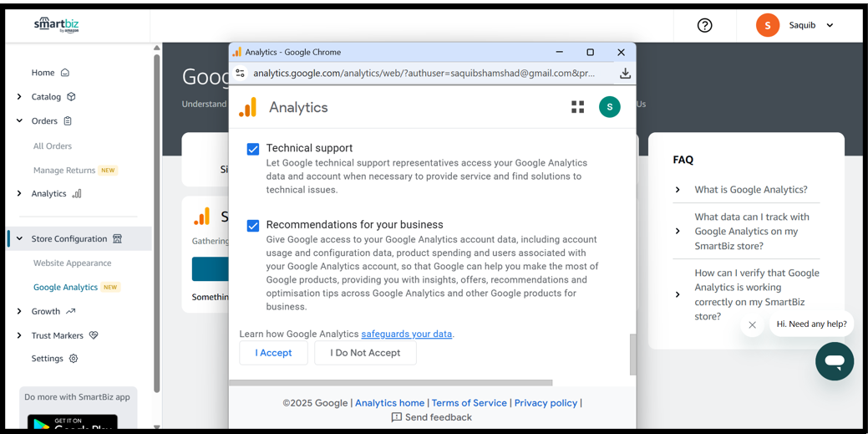Click the help question mark icon
This screenshot has width=868, height=434.
704,25
